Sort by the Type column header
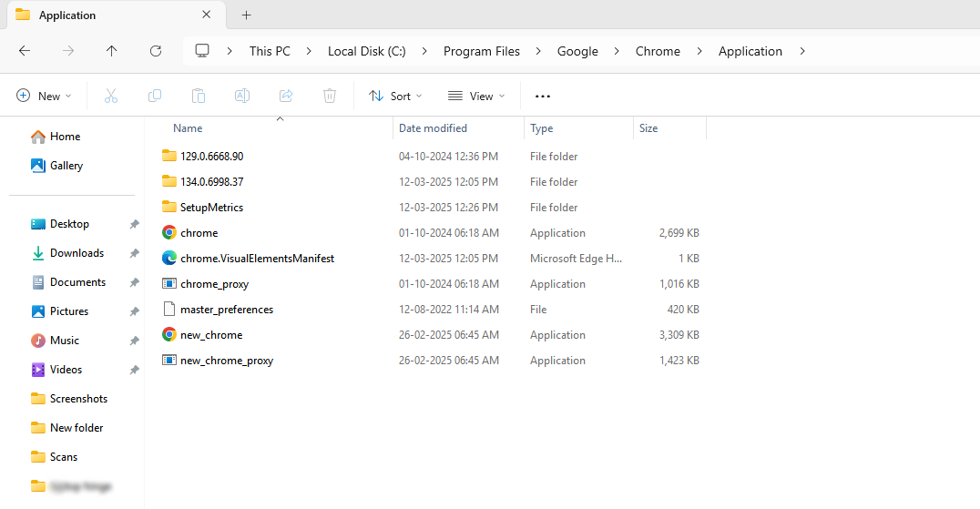The height and width of the screenshot is (509, 980). pos(541,128)
